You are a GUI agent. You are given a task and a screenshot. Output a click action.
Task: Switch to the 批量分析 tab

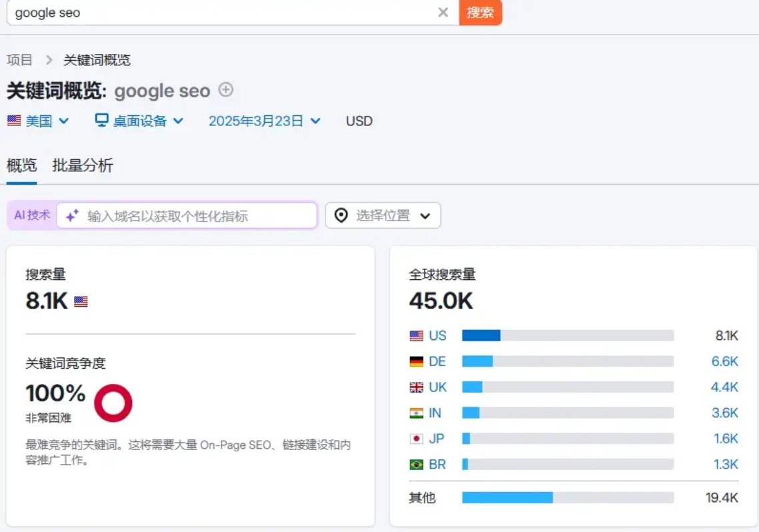(x=83, y=165)
